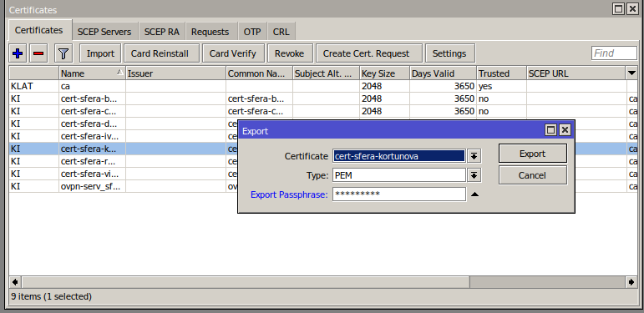
Task: Maximize the Certificates window
Action: (x=619, y=9)
